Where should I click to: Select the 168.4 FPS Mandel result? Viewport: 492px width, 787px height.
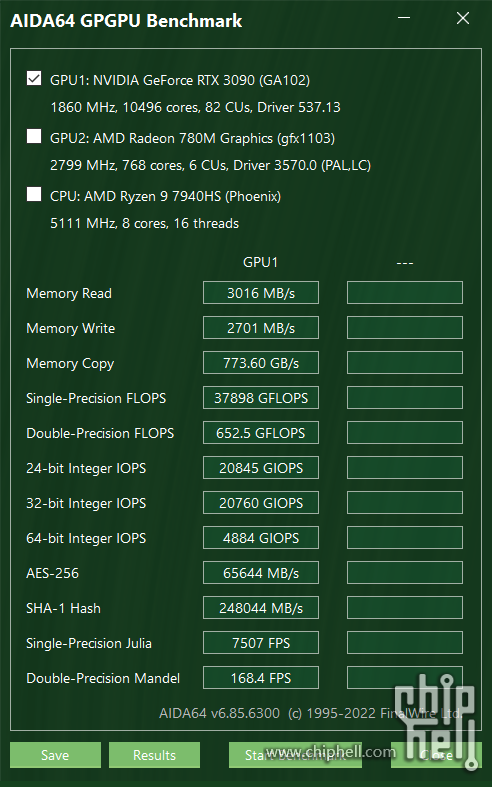[261, 678]
